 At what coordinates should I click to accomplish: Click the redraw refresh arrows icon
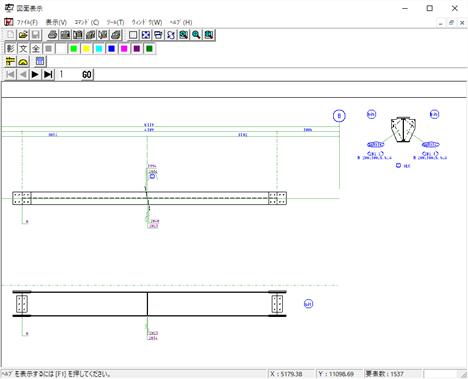pos(171,35)
